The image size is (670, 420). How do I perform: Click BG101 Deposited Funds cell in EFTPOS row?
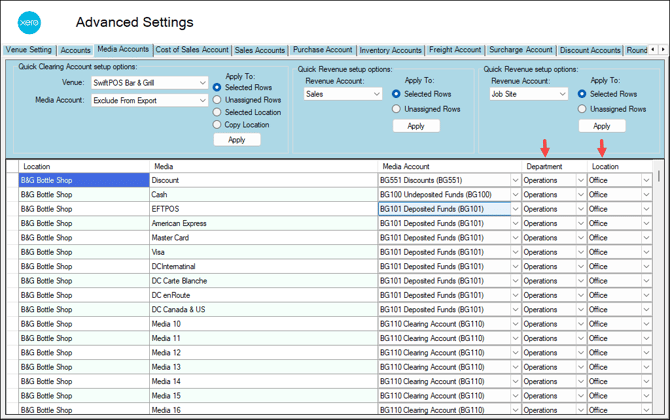[444, 209]
